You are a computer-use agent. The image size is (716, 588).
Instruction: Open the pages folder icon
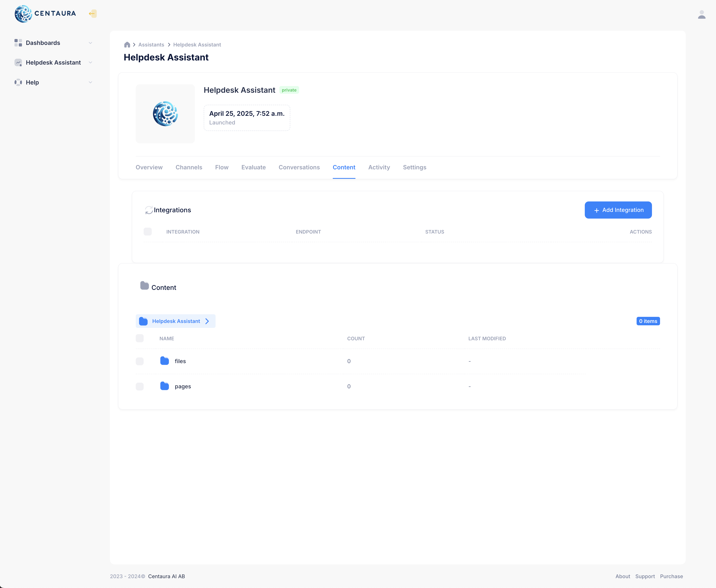[164, 386]
